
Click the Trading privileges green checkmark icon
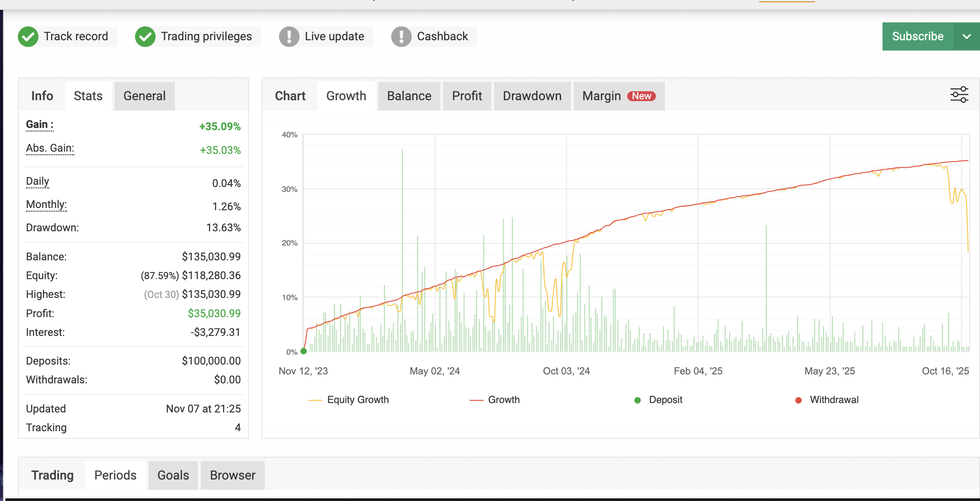pyautogui.click(x=145, y=37)
